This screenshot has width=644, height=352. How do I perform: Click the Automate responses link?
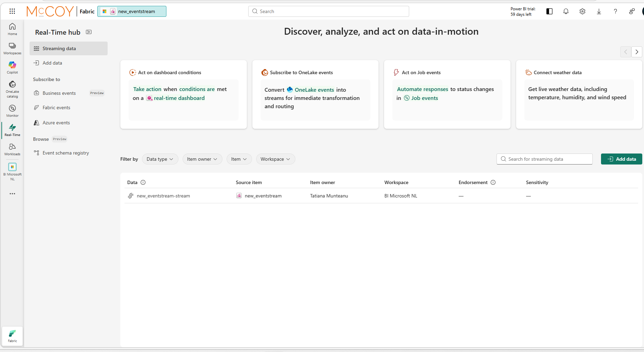click(423, 89)
